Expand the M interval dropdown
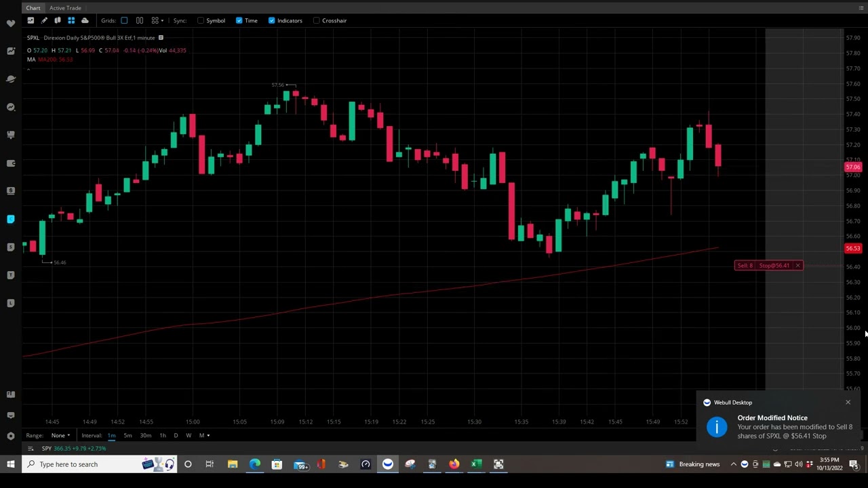Viewport: 868px width, 488px height. [203, 435]
